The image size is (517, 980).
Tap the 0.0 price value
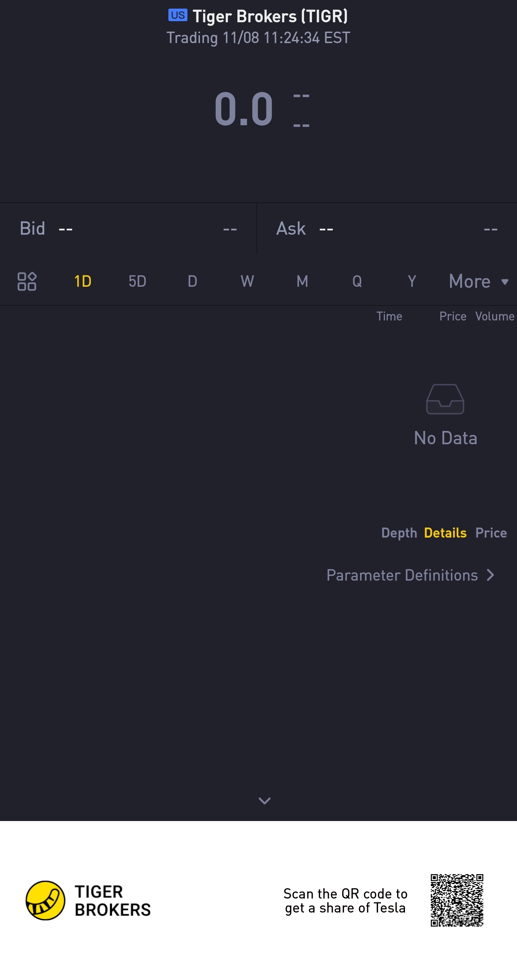pos(244,109)
